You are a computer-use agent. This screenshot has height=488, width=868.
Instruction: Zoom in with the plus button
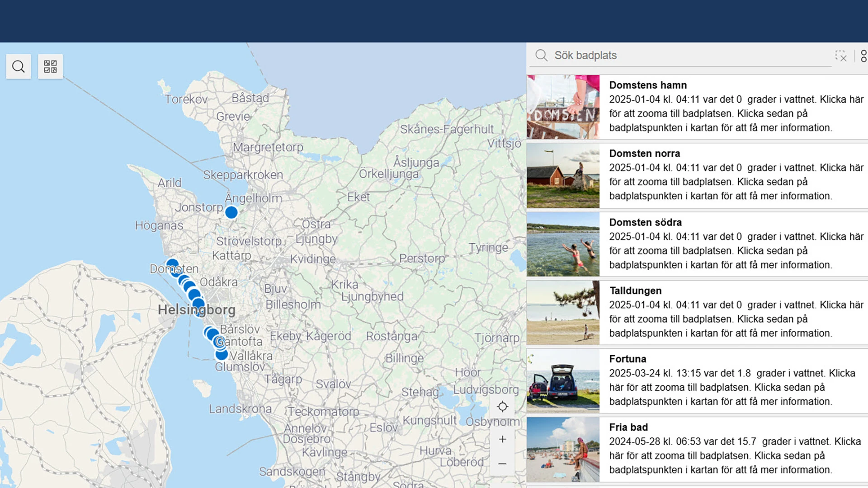pyautogui.click(x=502, y=439)
